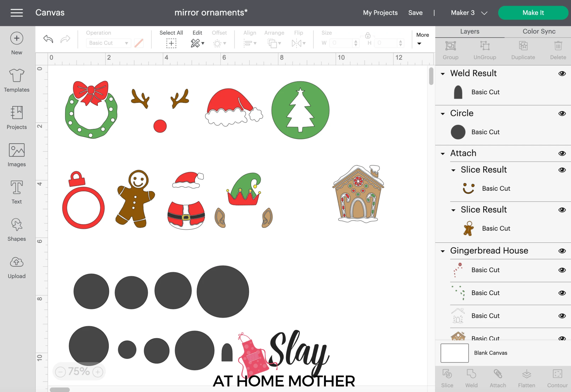
Task: Open the hamburger main menu
Action: tap(17, 12)
